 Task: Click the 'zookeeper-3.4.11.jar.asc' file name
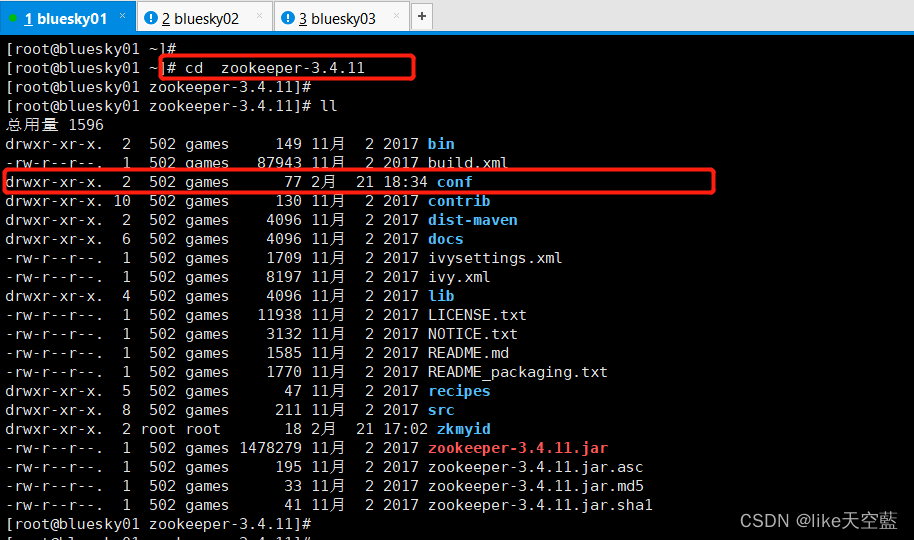coord(535,467)
